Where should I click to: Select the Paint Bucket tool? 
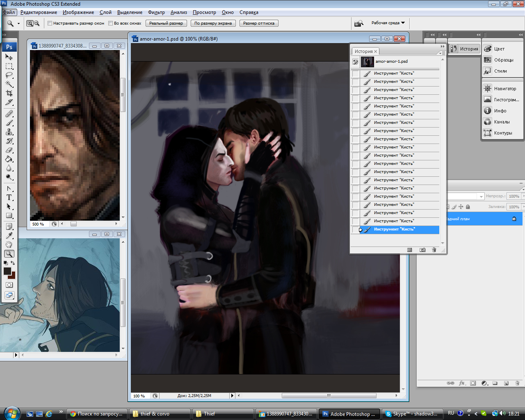tap(9, 159)
